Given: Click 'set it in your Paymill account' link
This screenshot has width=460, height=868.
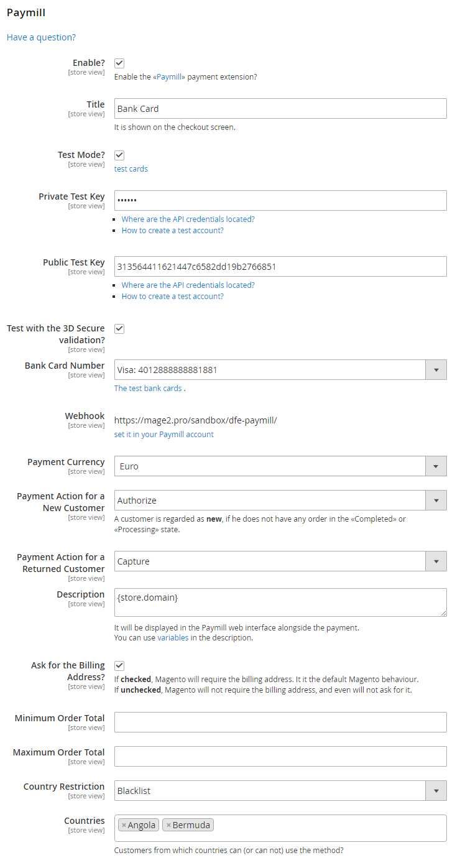Looking at the screenshot, I should tap(163, 435).
